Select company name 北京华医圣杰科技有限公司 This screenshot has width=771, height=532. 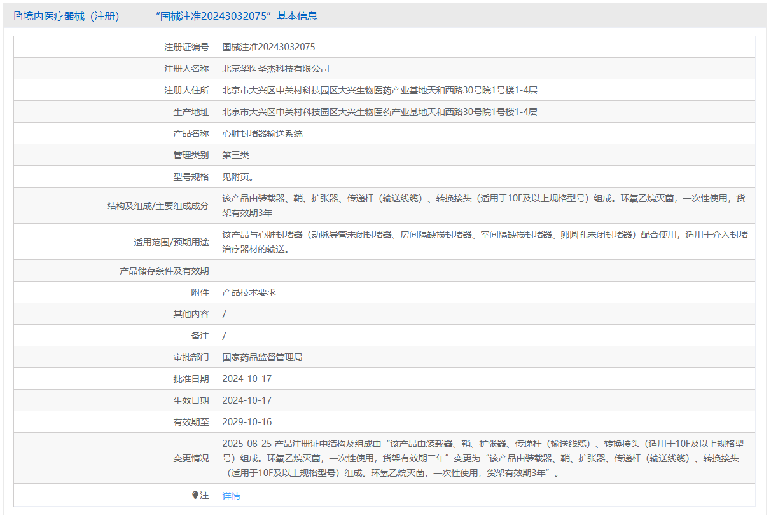[x=276, y=69]
